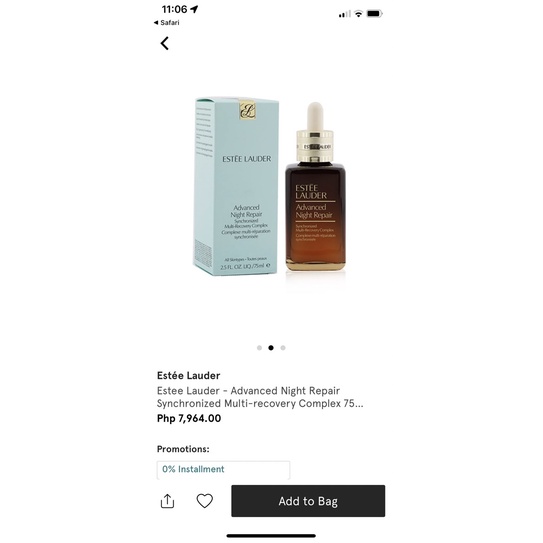Tap the blue Estée Lauder box image

click(237, 186)
